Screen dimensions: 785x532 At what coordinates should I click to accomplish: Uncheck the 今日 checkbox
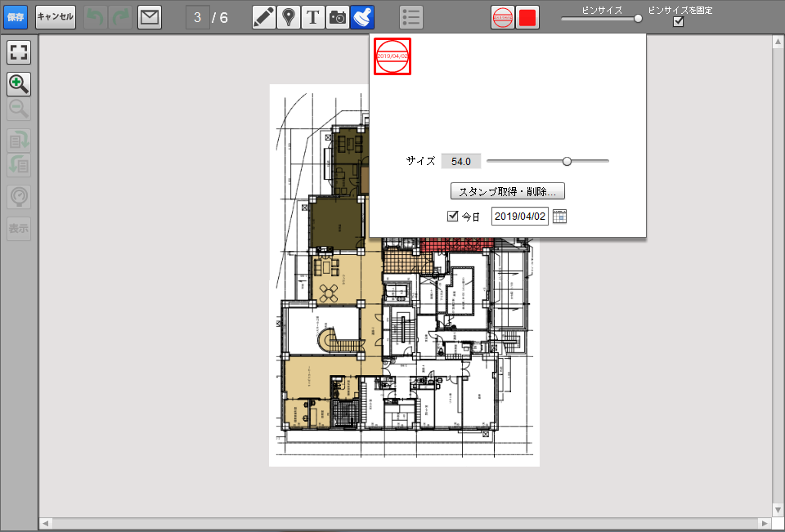tap(453, 217)
